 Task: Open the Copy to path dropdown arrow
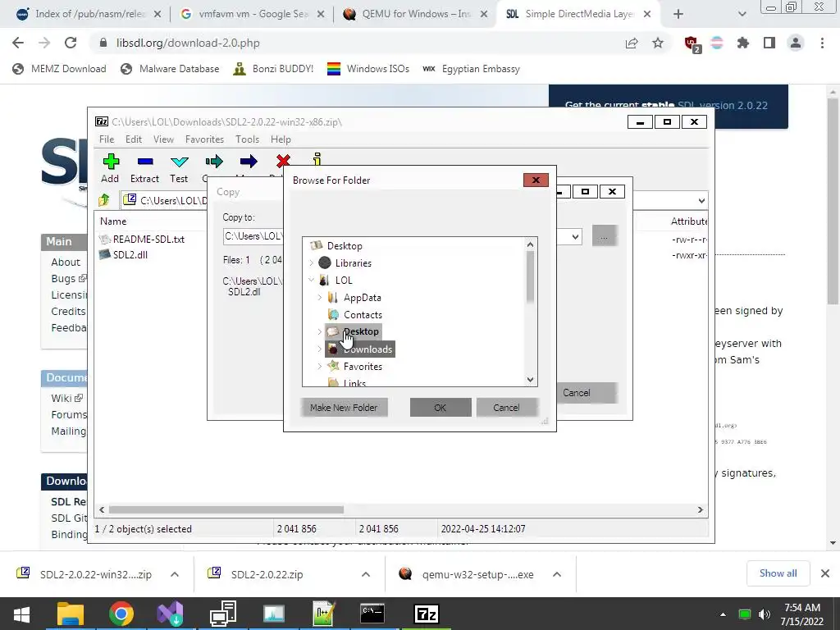[575, 236]
